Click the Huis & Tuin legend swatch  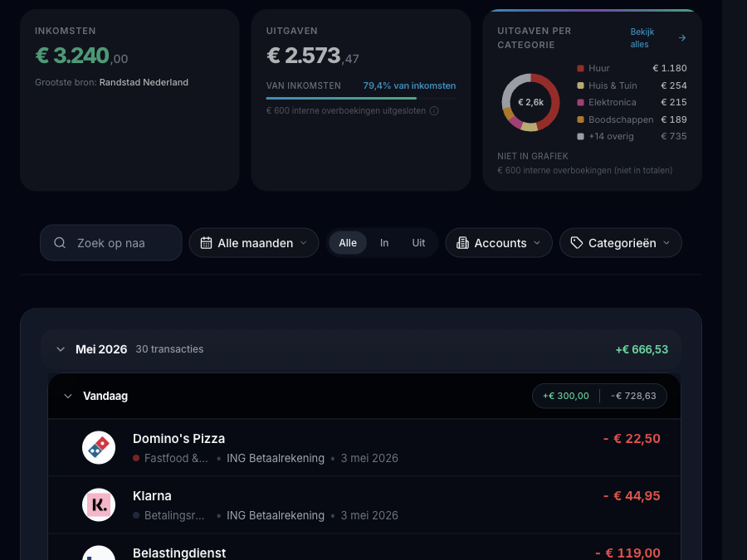580,85
